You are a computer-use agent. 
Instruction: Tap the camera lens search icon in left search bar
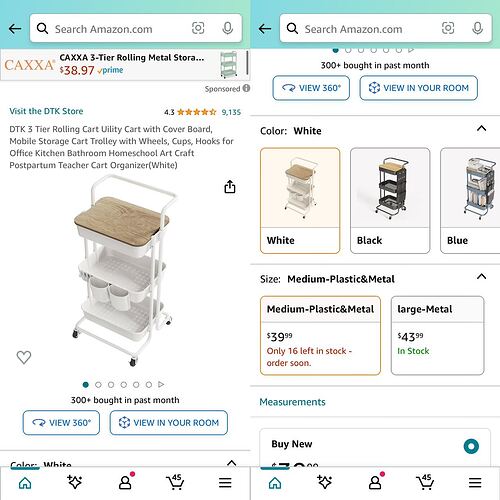tap(198, 28)
